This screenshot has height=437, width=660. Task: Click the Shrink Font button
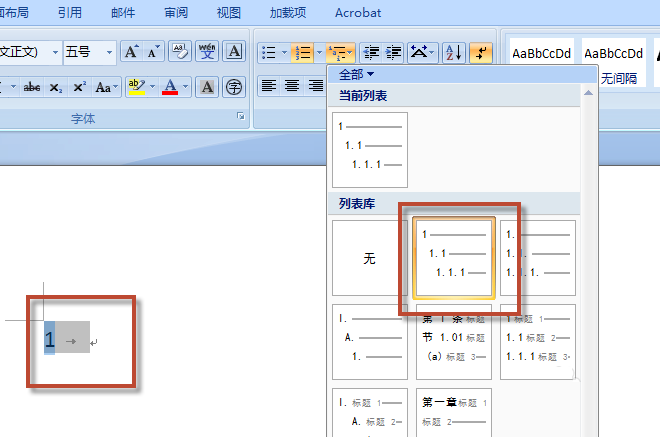[153, 52]
